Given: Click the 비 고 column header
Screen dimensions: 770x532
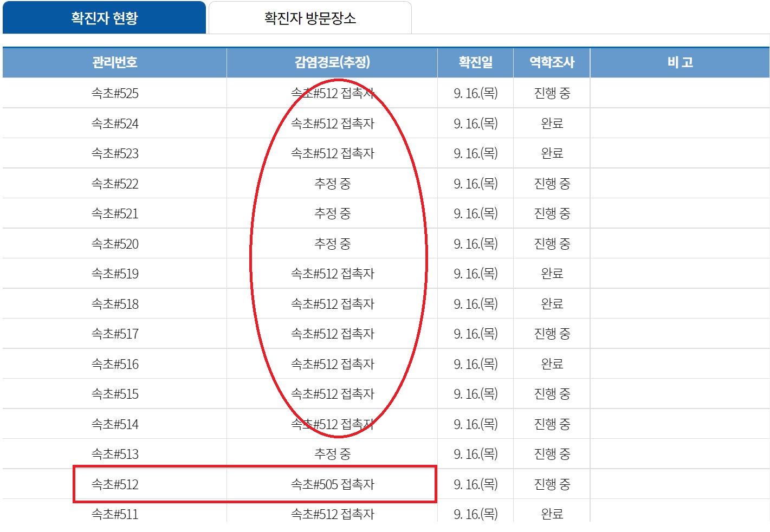Looking at the screenshot, I should [680, 62].
